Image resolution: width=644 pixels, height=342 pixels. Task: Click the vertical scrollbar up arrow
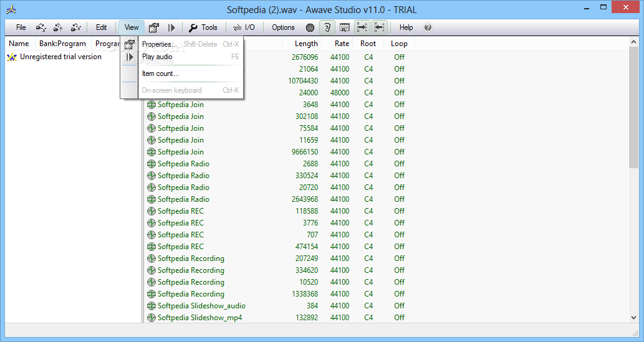(x=633, y=42)
